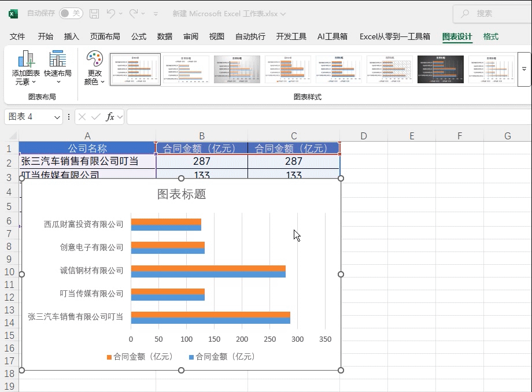Open the Name Box dropdown arrow
This screenshot has width=532, height=392.
coord(57,117)
